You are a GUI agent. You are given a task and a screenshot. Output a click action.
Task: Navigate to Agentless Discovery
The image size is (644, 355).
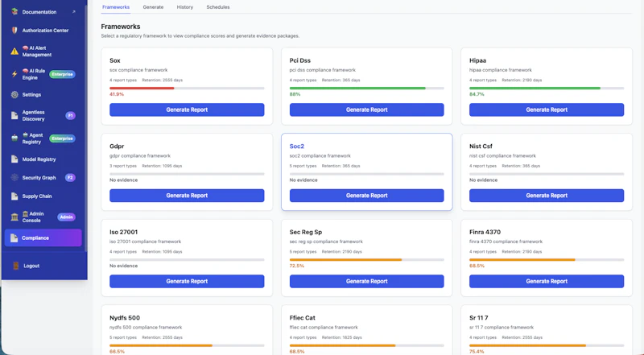pyautogui.click(x=43, y=115)
